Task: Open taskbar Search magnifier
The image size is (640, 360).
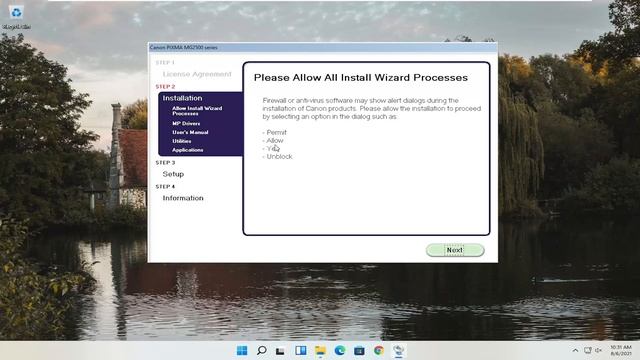Action: click(262, 351)
